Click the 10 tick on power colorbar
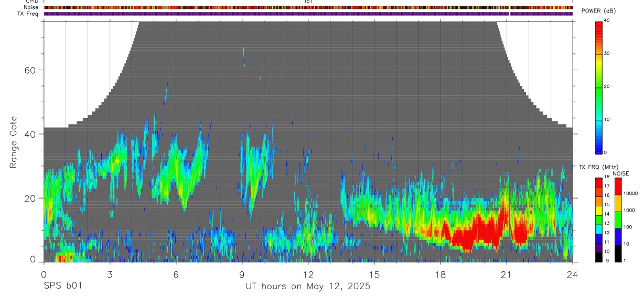Viewport: 644px width, 297px height. (x=607, y=119)
